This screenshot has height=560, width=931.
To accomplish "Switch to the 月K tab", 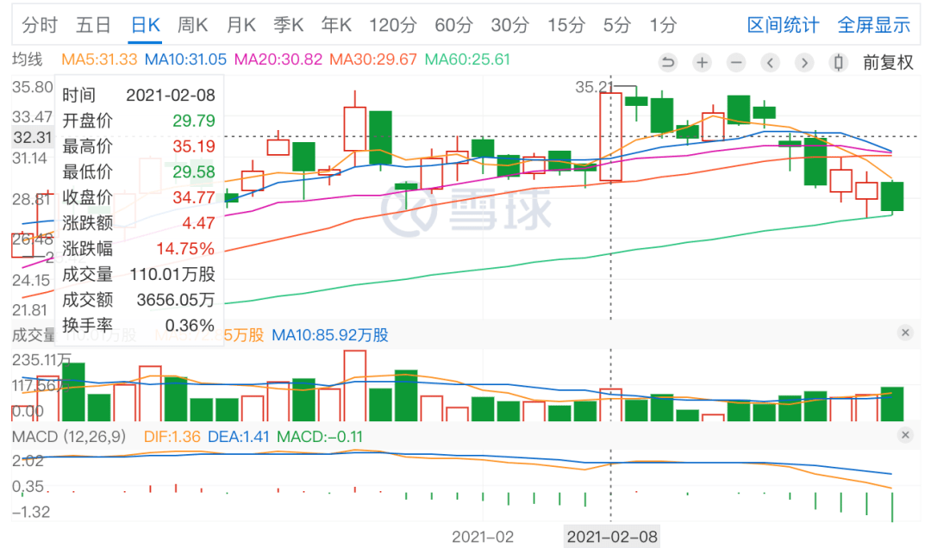I will (x=241, y=26).
